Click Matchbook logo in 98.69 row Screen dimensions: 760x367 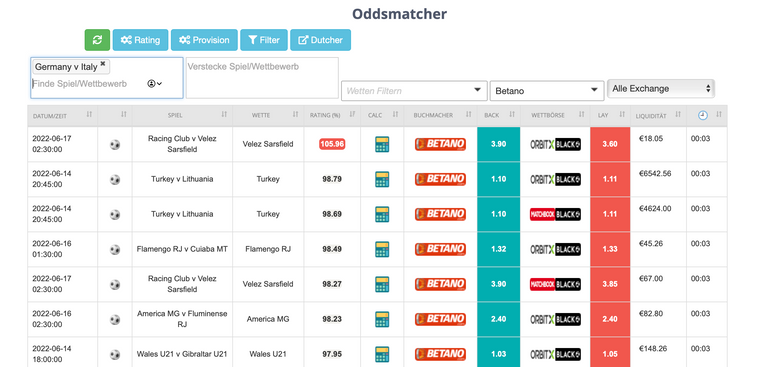555,214
